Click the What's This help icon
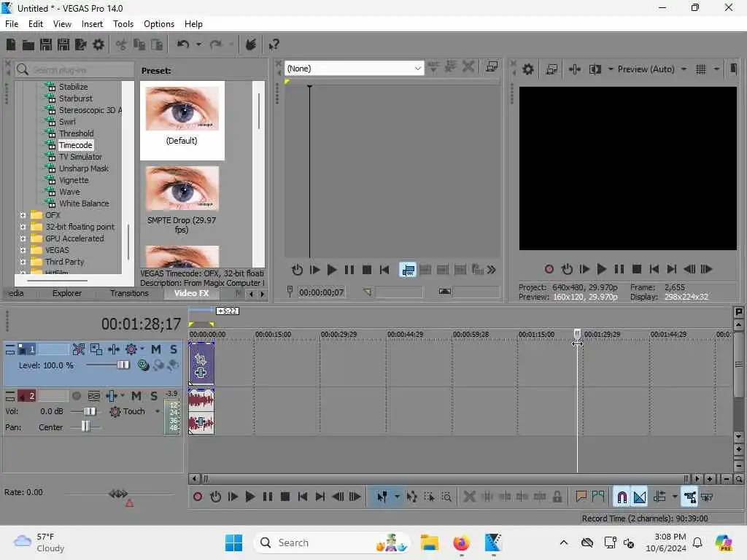747x560 pixels. point(274,44)
